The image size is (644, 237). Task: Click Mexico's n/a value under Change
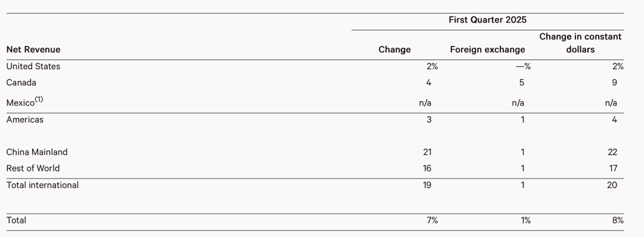point(425,103)
